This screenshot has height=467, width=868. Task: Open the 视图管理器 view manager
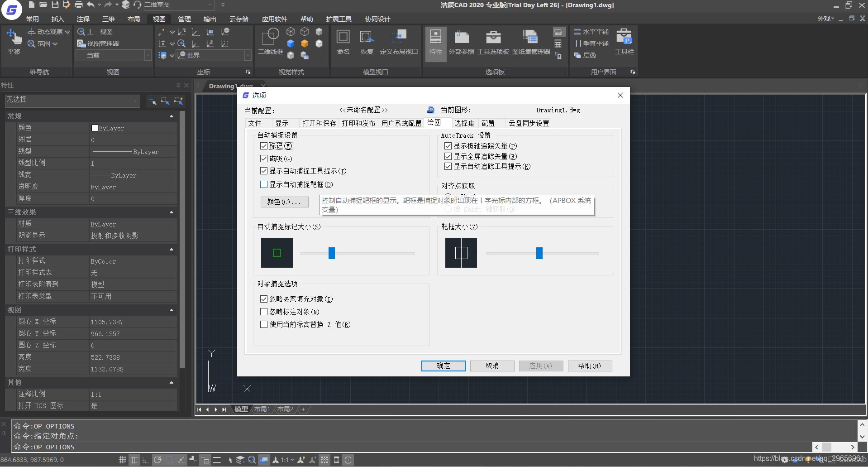click(x=98, y=43)
